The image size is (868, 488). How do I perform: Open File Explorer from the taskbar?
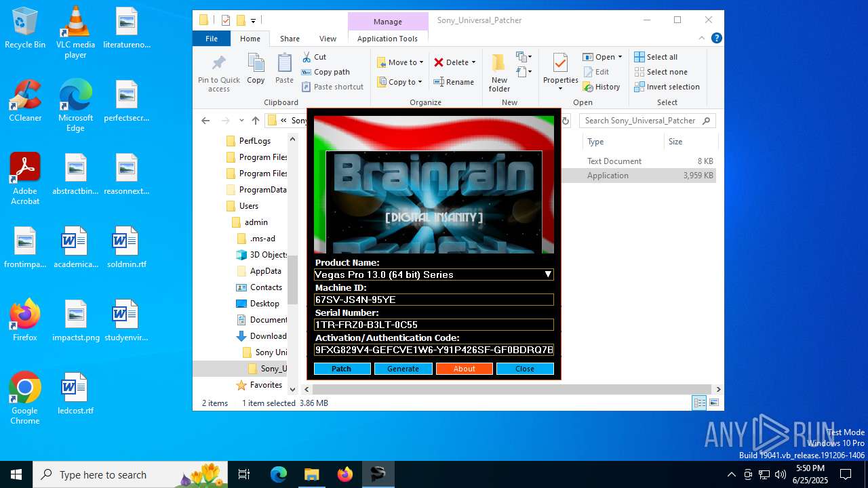(x=312, y=474)
